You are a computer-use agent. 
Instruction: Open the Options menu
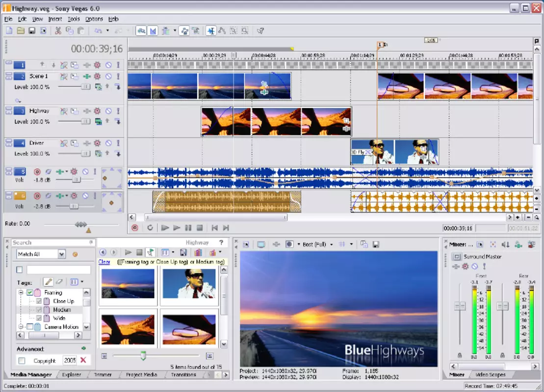coord(94,19)
